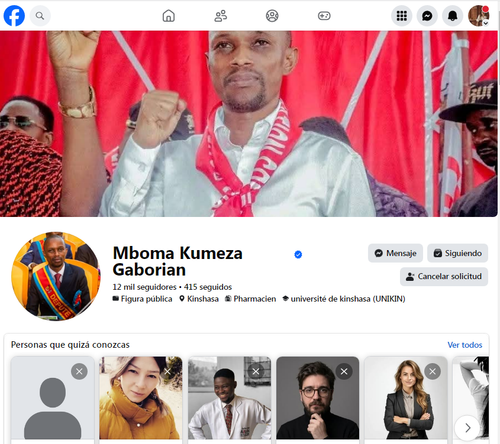Open the white-coat man's photo
Screen dimensions: 500x444
[x=229, y=398]
